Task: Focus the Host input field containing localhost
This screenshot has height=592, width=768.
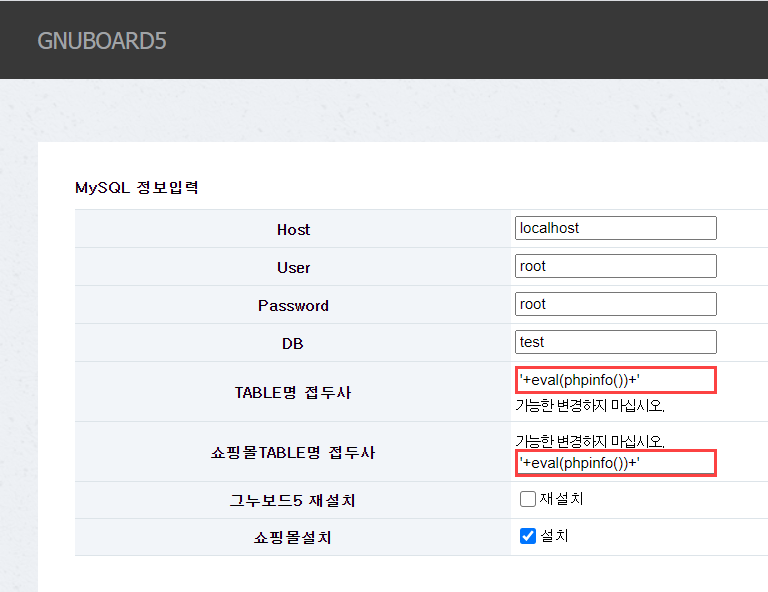Action: tap(616, 228)
